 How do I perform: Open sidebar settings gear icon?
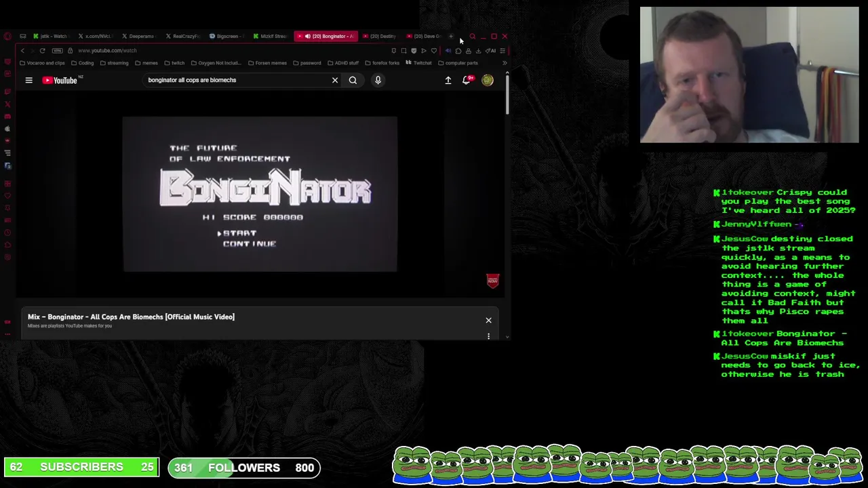[7, 257]
